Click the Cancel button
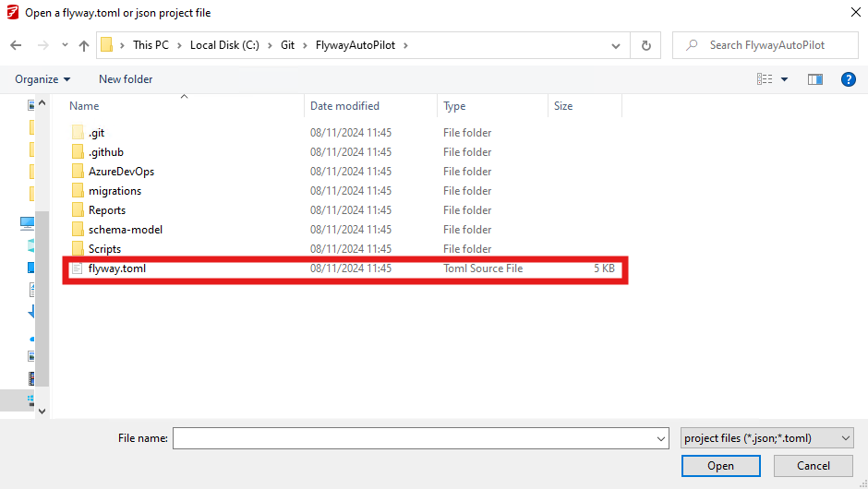Screen dimensions: 868x489 pos(813,466)
